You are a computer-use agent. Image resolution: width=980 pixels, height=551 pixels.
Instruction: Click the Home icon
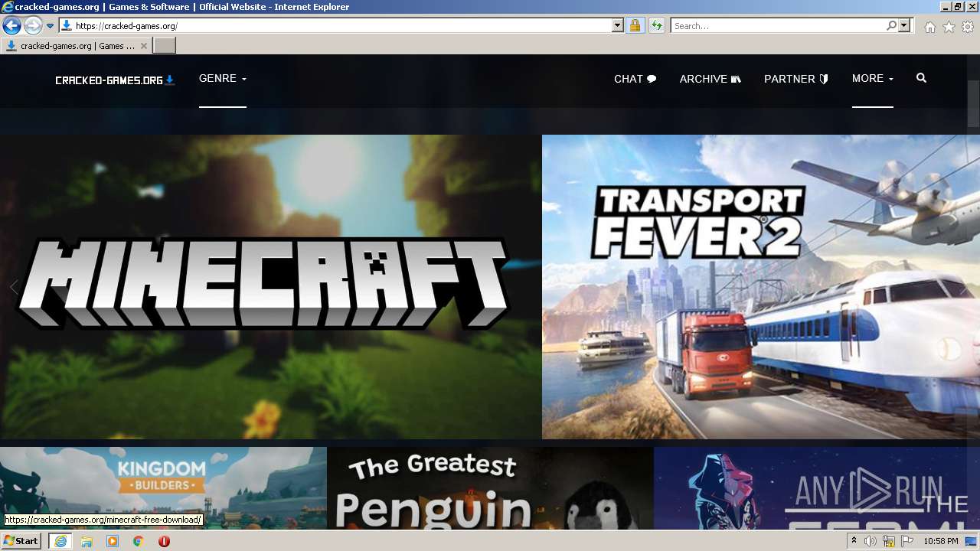click(x=929, y=27)
